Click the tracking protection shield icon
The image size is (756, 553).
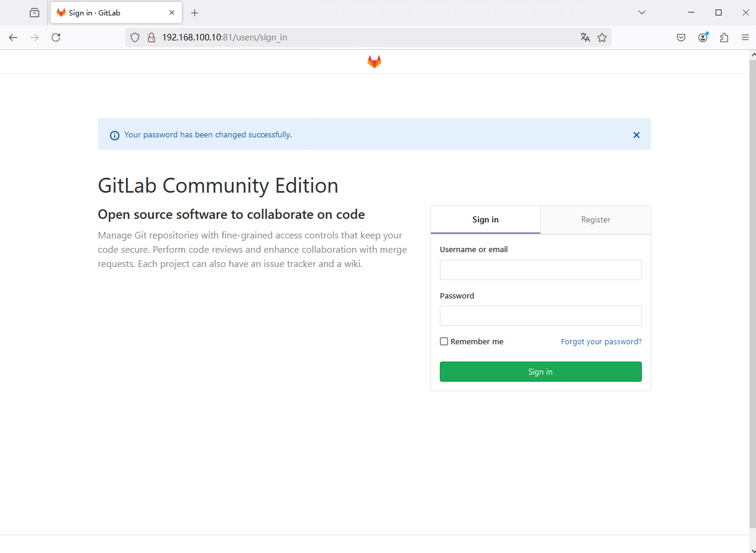pos(135,37)
